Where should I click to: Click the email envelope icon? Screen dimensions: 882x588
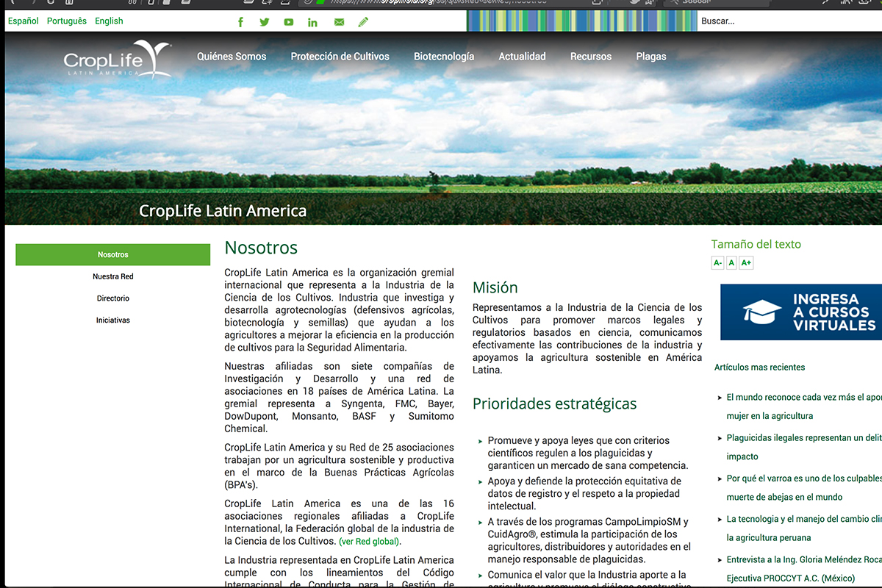pyautogui.click(x=339, y=22)
